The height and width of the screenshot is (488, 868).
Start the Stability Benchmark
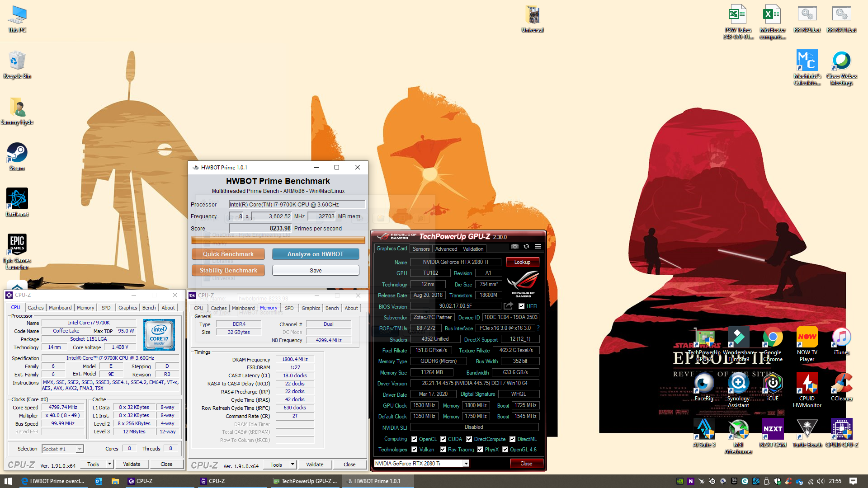click(x=228, y=270)
